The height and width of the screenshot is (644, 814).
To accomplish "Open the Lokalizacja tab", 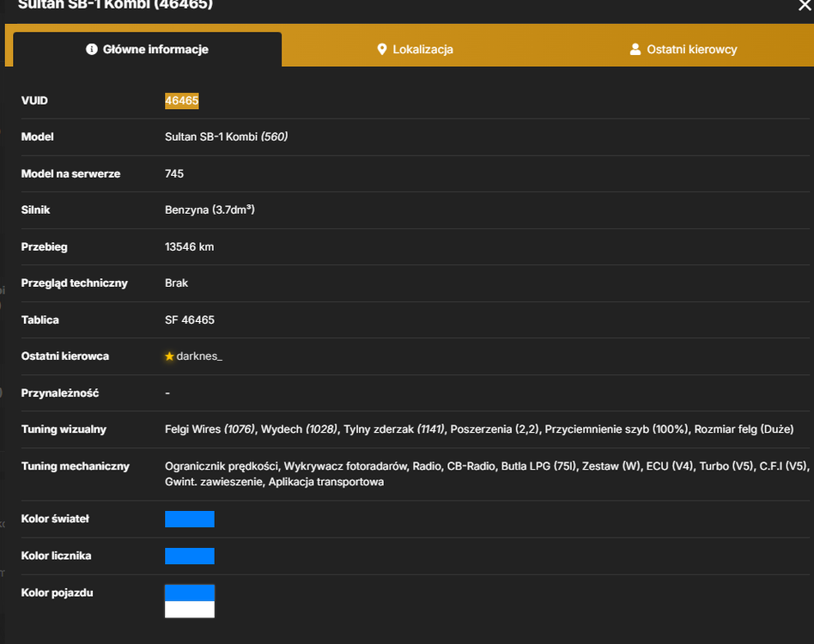I will [x=415, y=49].
